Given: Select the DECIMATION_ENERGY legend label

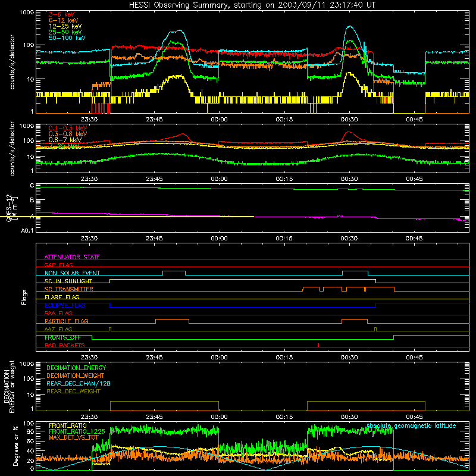Looking at the screenshot, I should click(76, 368).
